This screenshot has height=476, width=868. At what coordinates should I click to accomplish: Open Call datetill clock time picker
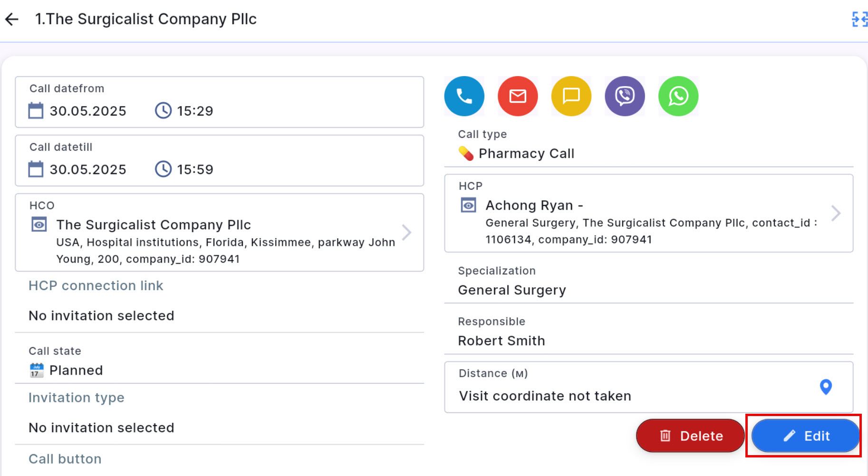tap(163, 169)
